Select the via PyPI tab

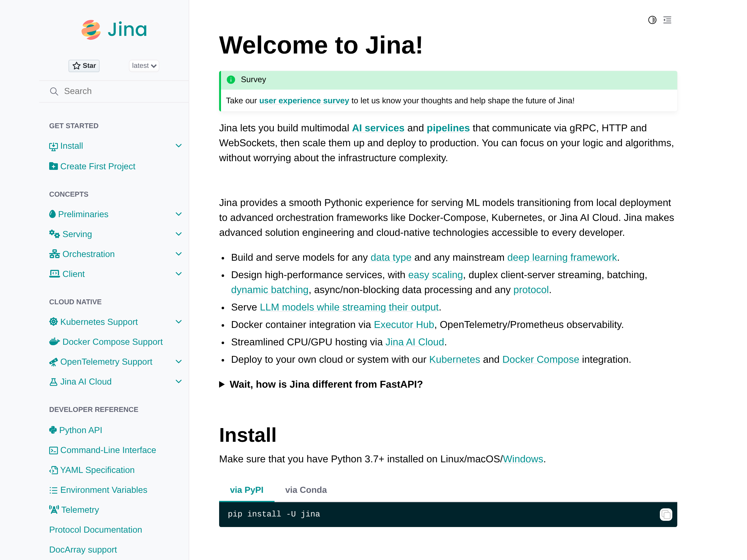click(x=247, y=490)
